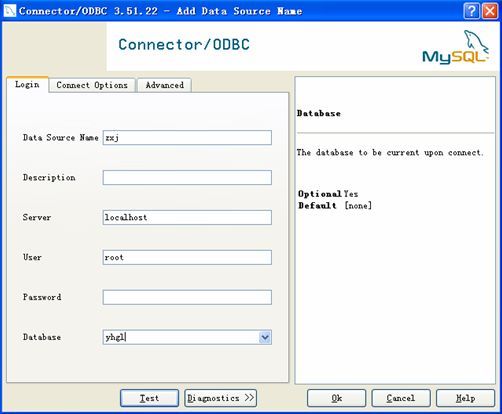Click the MySQL dolphin logo
Viewport: 502px width, 414px height.
(x=456, y=47)
